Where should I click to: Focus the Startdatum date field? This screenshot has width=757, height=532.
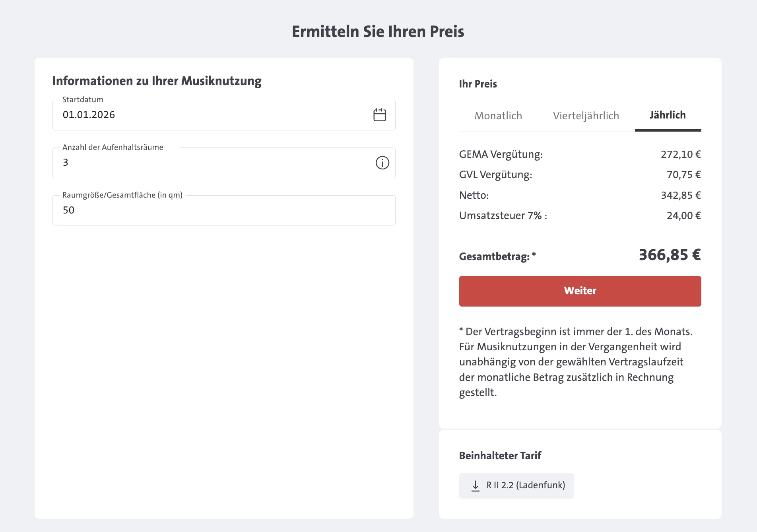coord(224,115)
